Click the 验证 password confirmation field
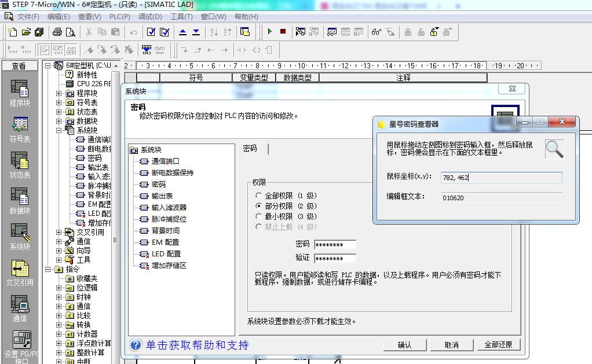This screenshot has height=364, width=592. (x=334, y=258)
